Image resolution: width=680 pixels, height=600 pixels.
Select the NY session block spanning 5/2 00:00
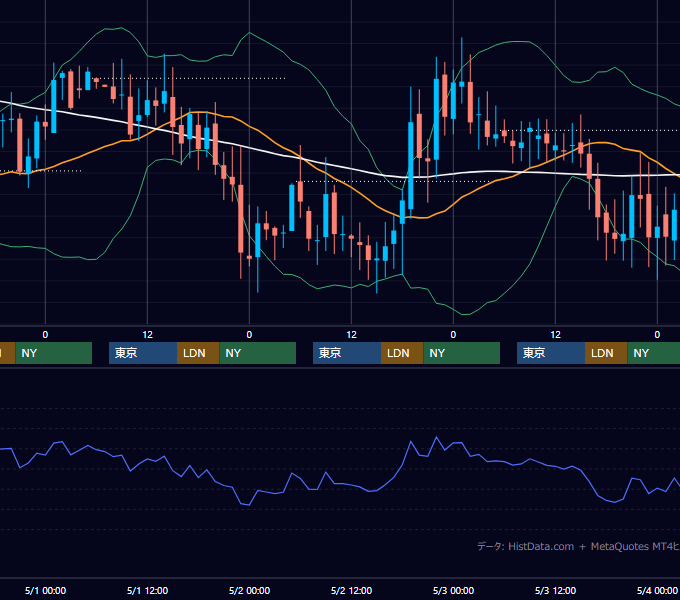258,353
